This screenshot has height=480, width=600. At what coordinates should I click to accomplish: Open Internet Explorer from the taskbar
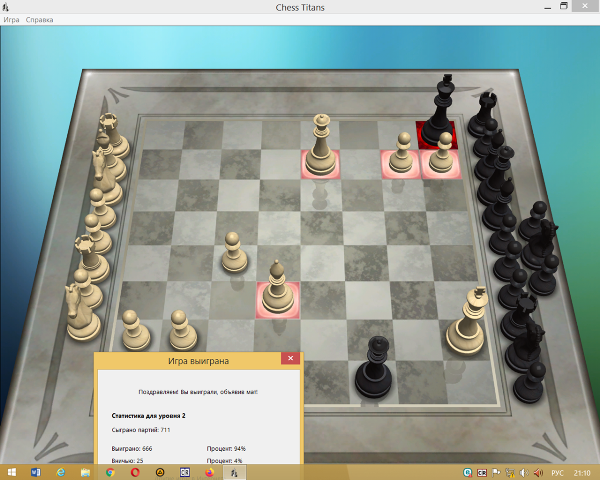pyautogui.click(x=61, y=471)
